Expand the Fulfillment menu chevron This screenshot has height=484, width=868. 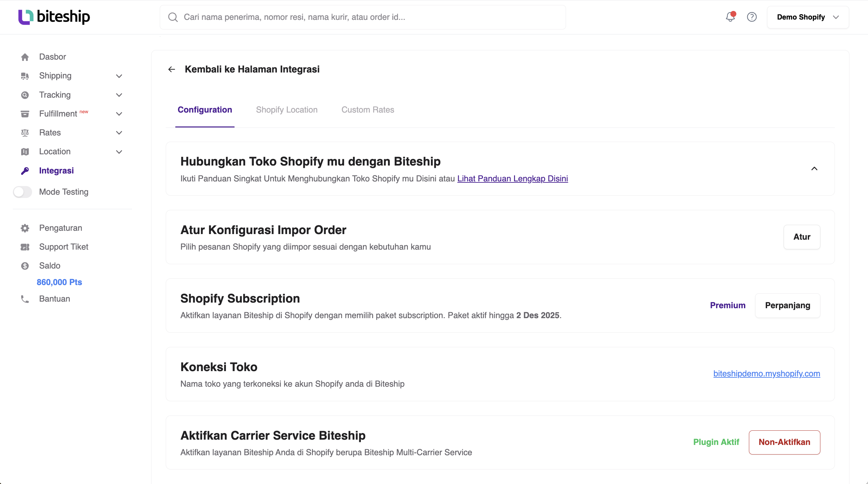pos(119,114)
